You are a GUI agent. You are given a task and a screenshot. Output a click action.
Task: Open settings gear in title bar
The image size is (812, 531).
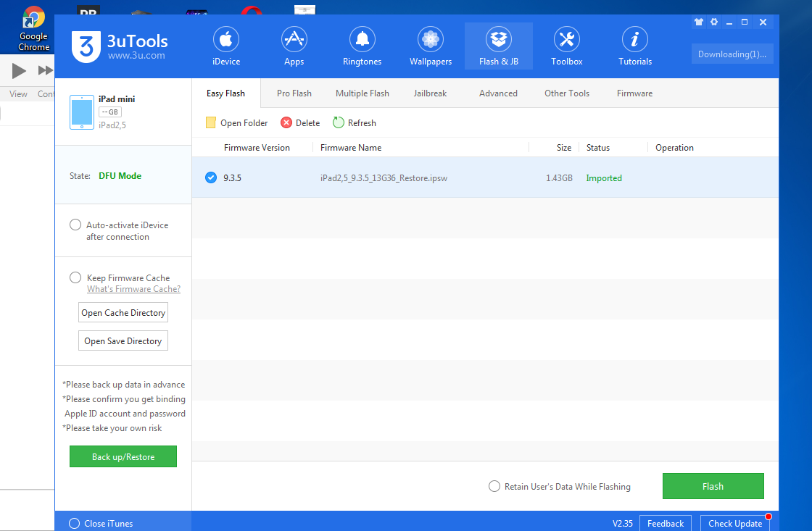714,22
